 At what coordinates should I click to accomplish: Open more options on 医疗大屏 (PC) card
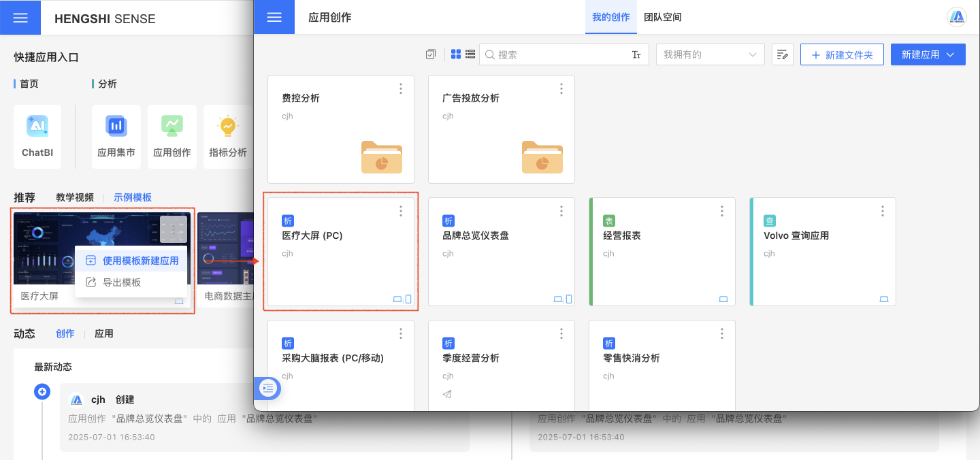coord(401,211)
